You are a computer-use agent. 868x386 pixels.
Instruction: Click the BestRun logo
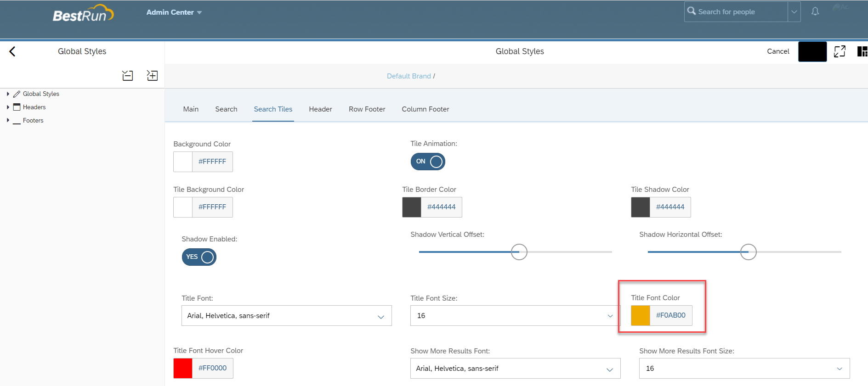[83, 13]
